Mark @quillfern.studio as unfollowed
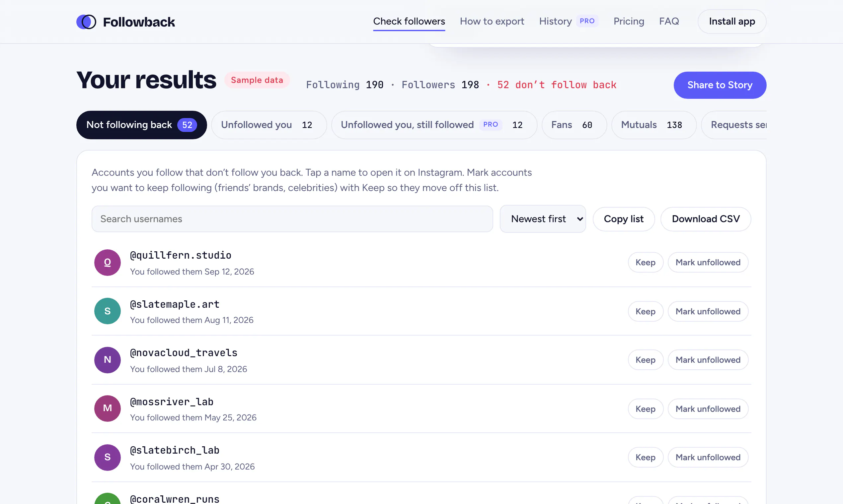 [708, 262]
